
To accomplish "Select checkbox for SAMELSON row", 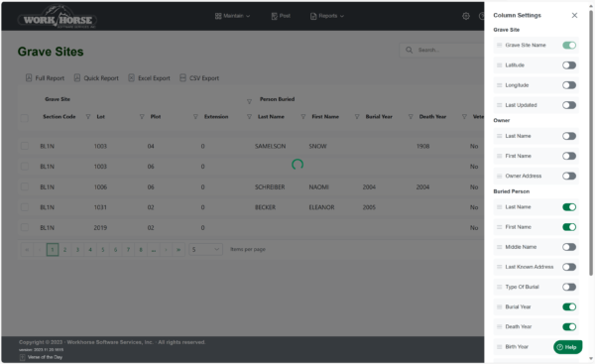I will coord(25,146).
